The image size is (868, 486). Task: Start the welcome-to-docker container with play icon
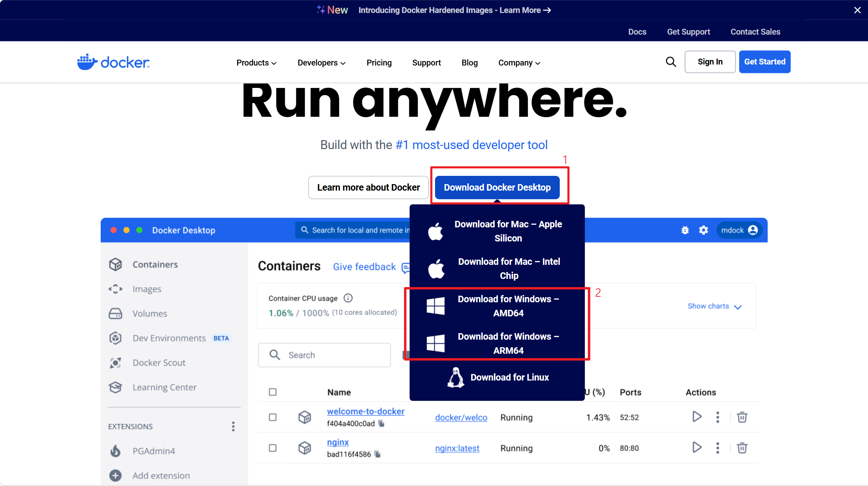697,417
